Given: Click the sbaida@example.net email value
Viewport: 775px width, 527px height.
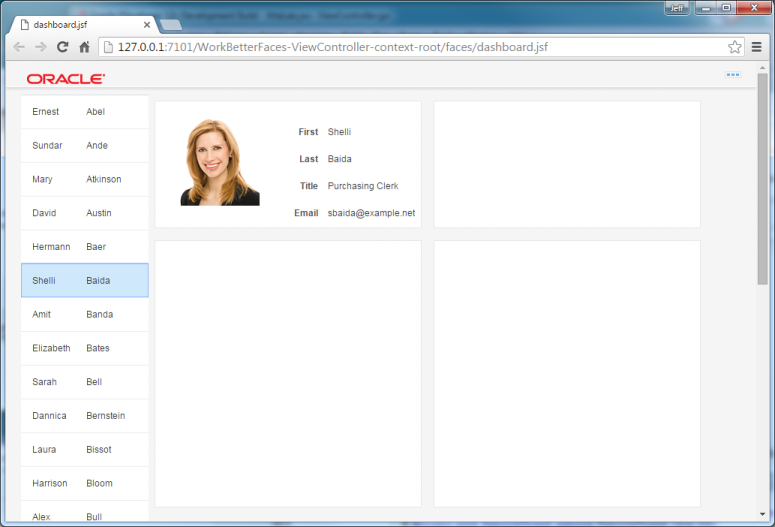Looking at the screenshot, I should point(371,213).
